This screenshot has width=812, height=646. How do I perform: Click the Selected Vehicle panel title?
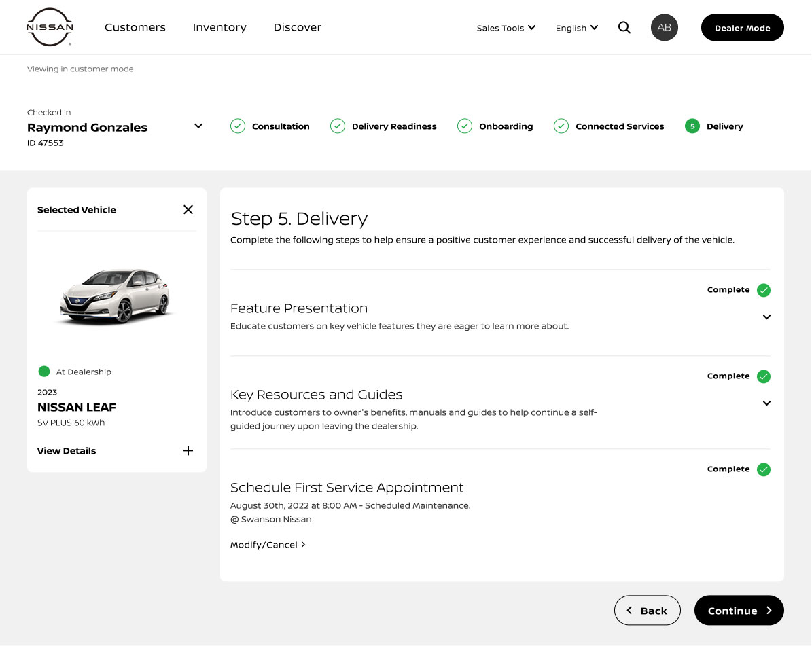77,210
